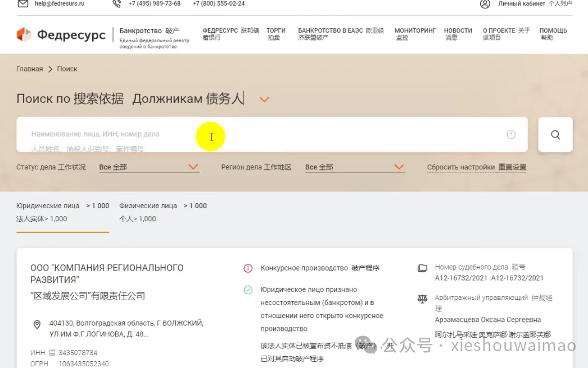Click help@fedresurs.ru email address
Screen dimensions: 588x368
click(x=60, y=4)
